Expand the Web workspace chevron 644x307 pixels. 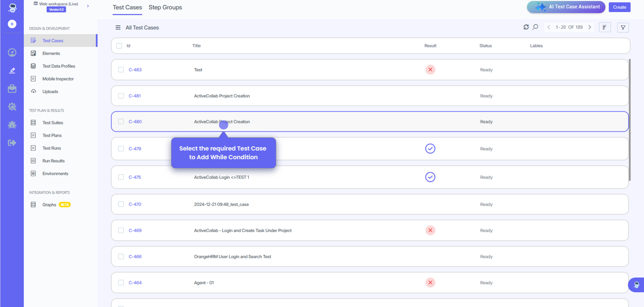coord(88,6)
